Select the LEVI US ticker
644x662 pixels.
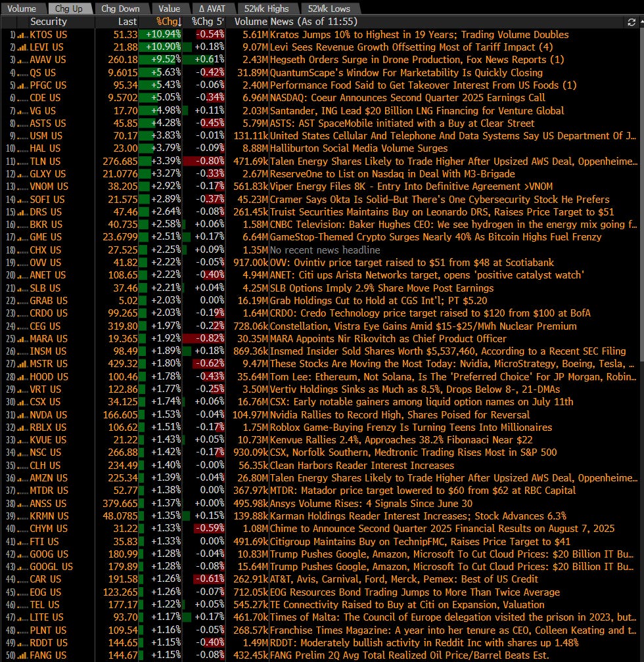point(47,47)
